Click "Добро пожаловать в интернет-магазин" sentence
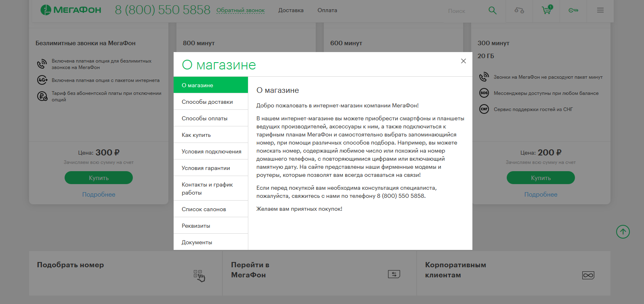The height and width of the screenshot is (304, 644). [x=338, y=106]
